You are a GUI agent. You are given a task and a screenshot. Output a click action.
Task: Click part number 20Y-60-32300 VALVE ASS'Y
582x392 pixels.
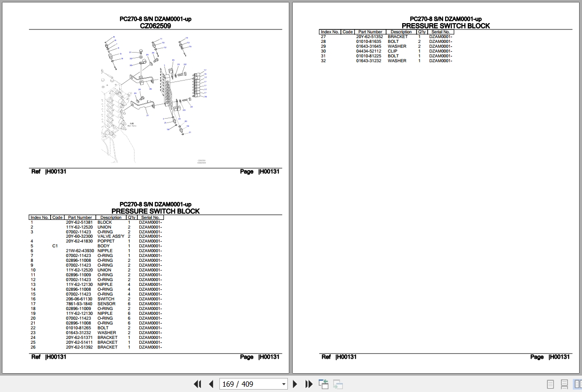pyautogui.click(x=80, y=237)
